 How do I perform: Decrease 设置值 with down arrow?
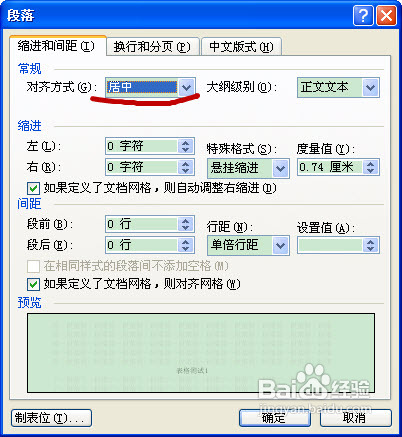[x=371, y=249]
